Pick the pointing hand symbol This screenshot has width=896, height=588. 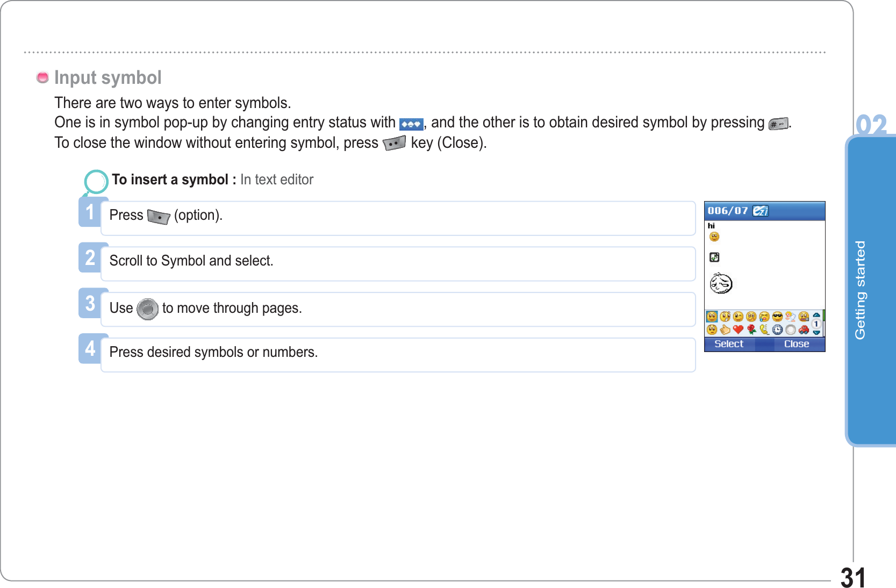click(x=725, y=329)
